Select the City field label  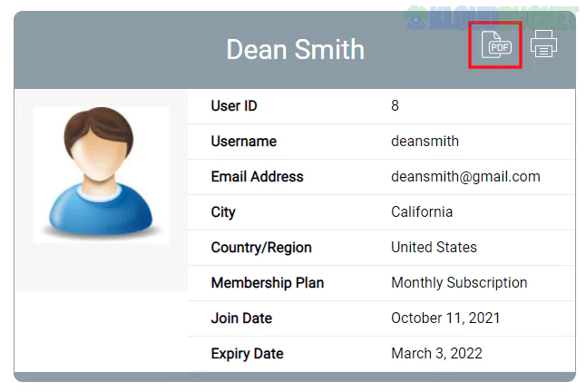click(x=223, y=212)
